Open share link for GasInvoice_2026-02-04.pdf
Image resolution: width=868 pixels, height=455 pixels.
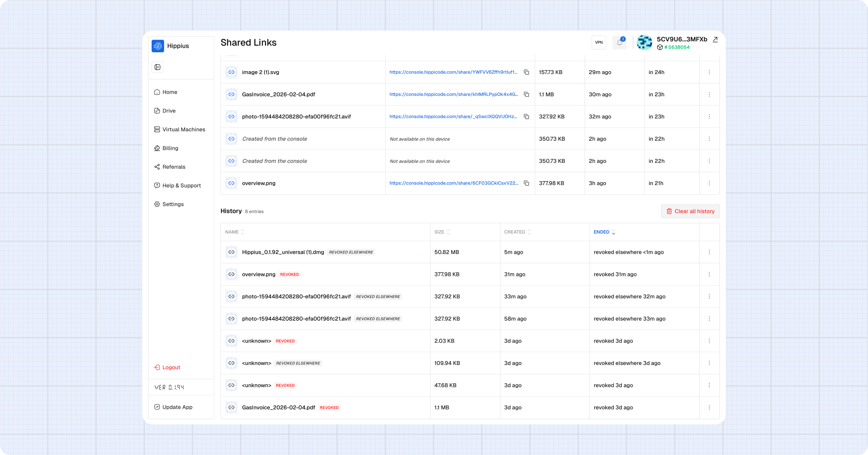pyautogui.click(x=453, y=94)
